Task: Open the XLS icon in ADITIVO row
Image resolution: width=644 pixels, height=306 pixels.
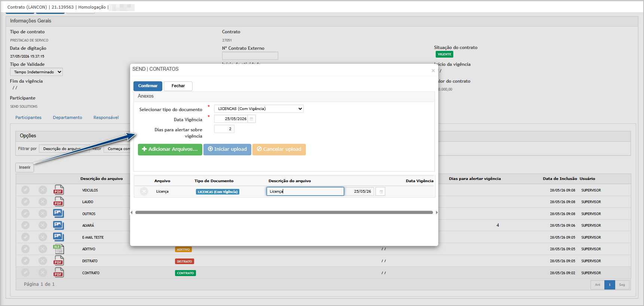Action: pos(58,249)
